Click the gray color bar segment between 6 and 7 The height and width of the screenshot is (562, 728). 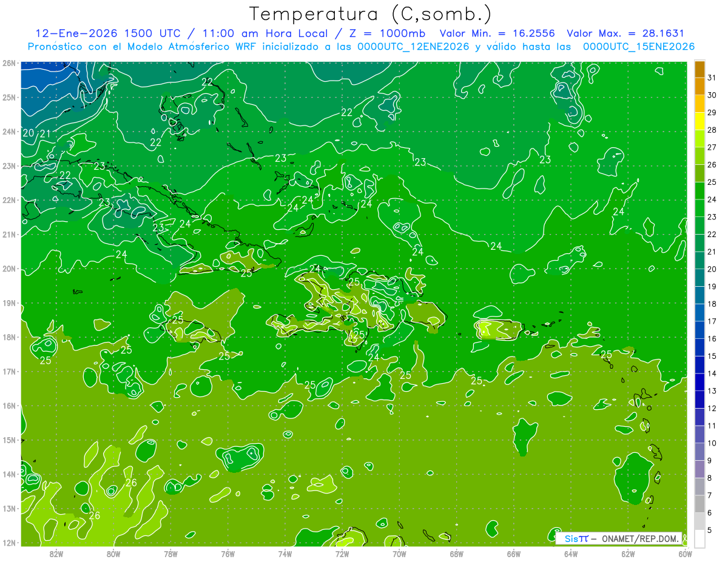(699, 504)
